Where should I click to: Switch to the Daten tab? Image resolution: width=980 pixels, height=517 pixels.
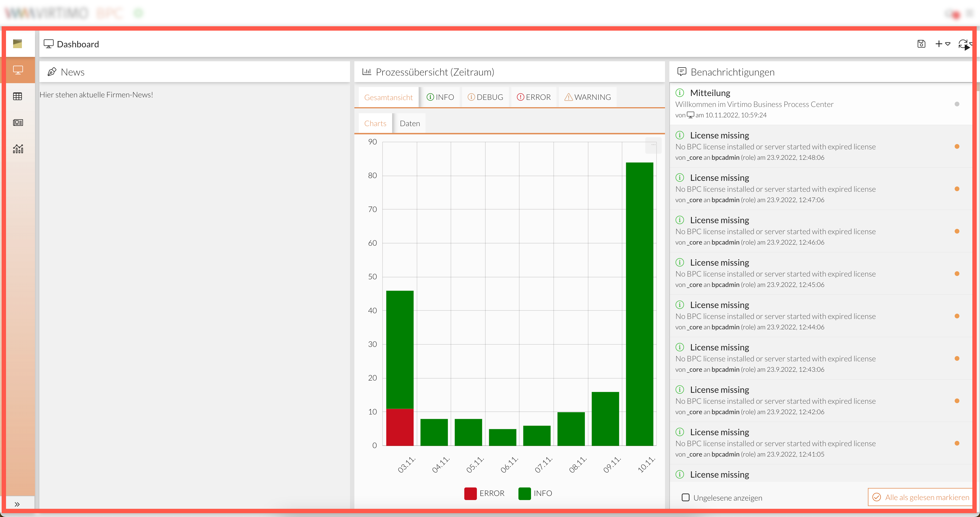pyautogui.click(x=410, y=123)
